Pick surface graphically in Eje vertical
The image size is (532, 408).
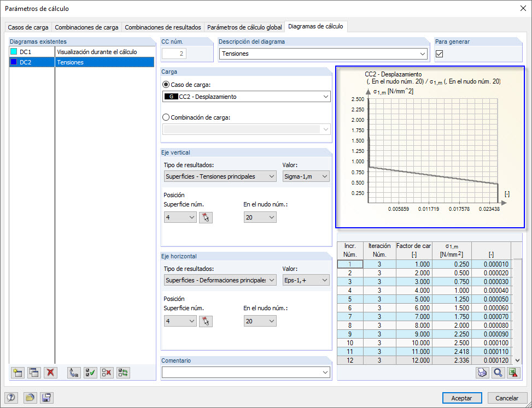pyautogui.click(x=206, y=217)
